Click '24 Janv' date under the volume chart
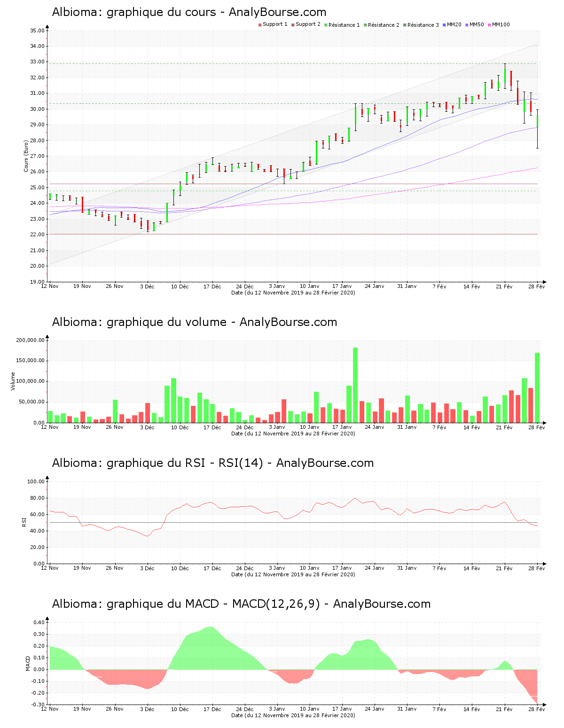Screen dimensions: 564x728 click(374, 427)
